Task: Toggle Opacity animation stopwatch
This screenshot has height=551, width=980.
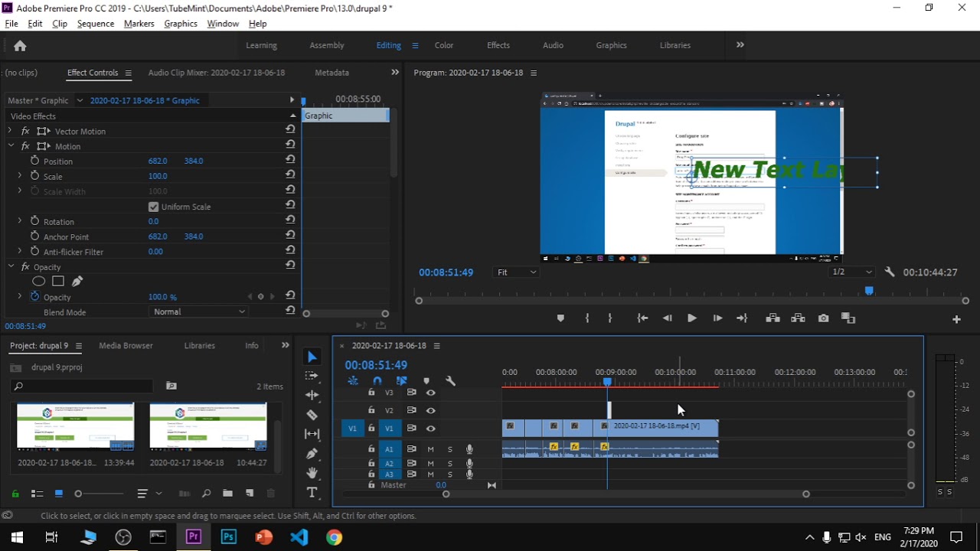Action: point(34,296)
